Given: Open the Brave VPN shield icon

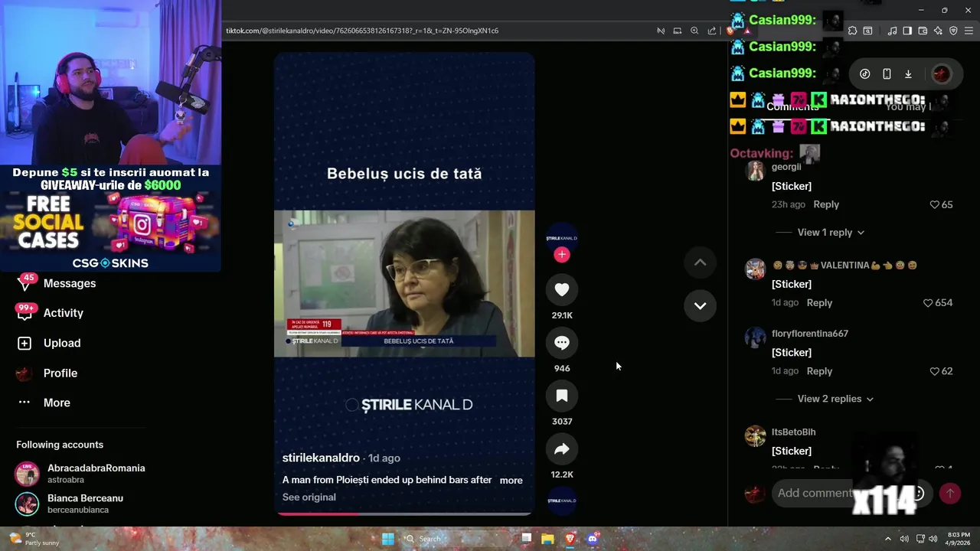Looking at the screenshot, I should pos(953,31).
